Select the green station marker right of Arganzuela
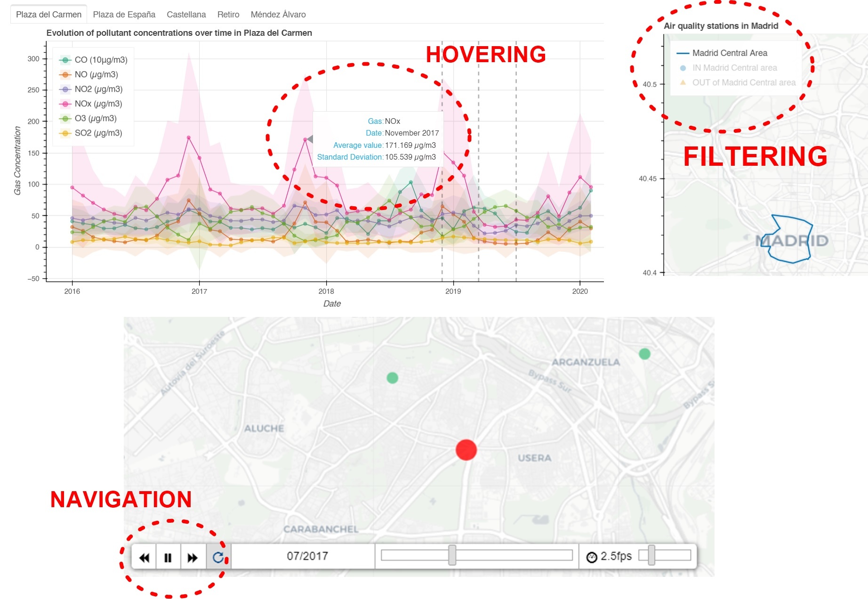Screen dimensions: 868x599 (644, 354)
